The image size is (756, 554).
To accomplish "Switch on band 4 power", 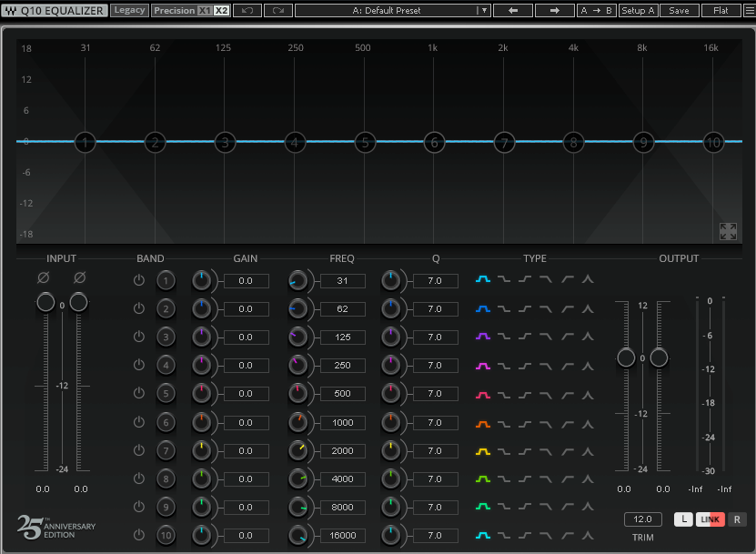I will pyautogui.click(x=139, y=365).
